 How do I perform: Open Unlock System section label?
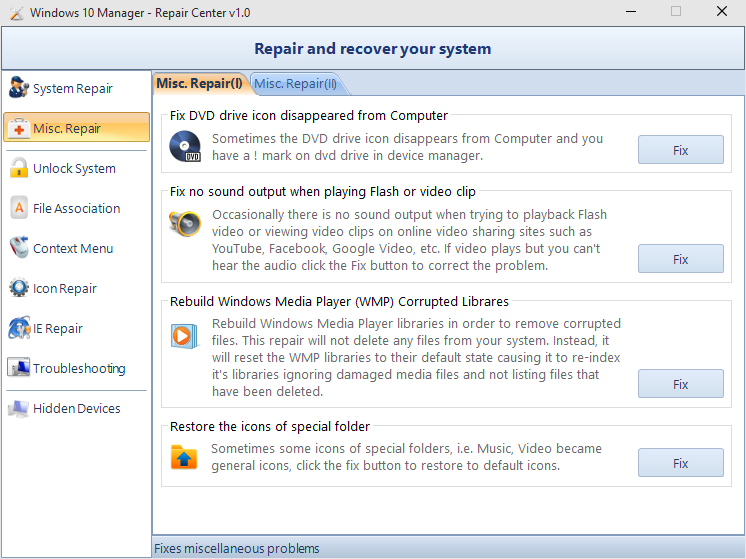tap(74, 168)
